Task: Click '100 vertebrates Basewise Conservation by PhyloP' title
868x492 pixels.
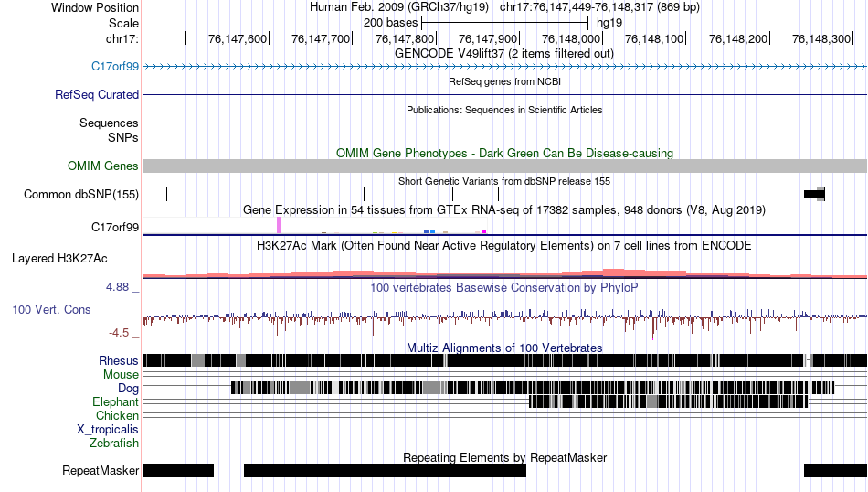Action: pos(504,287)
